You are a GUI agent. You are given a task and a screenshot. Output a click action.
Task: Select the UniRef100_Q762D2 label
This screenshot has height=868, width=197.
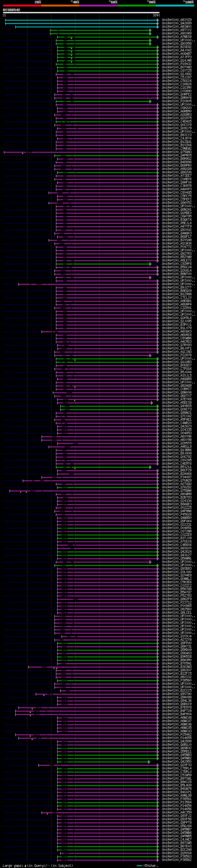[x=177, y=487]
